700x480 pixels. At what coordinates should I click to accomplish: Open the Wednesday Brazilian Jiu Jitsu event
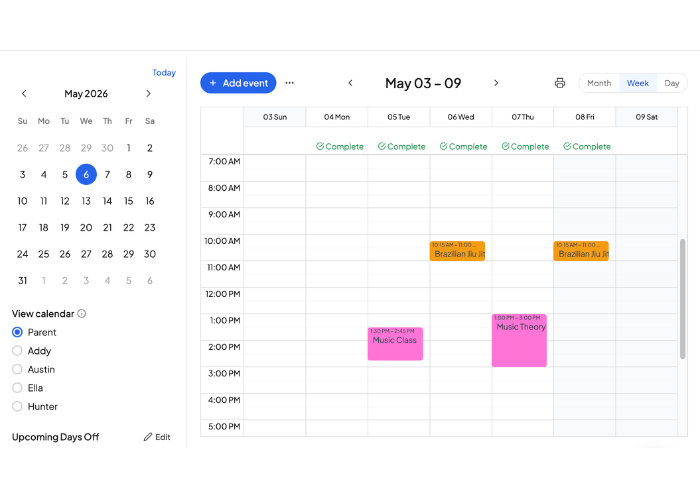tap(457, 251)
